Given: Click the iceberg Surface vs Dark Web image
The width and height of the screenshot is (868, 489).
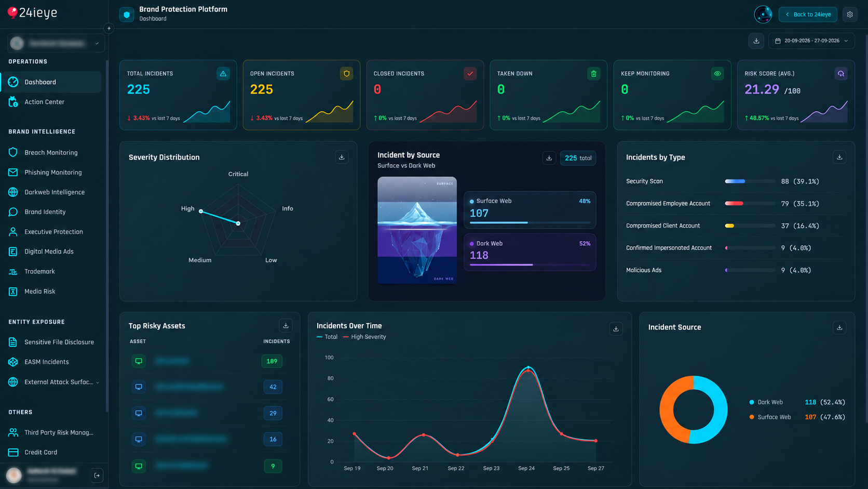Looking at the screenshot, I should tap(417, 230).
